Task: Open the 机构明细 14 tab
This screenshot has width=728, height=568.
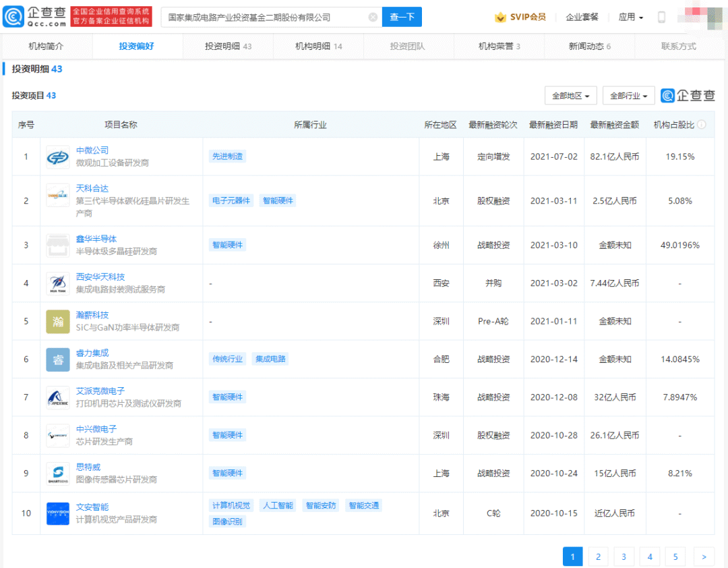Action: 318,46
